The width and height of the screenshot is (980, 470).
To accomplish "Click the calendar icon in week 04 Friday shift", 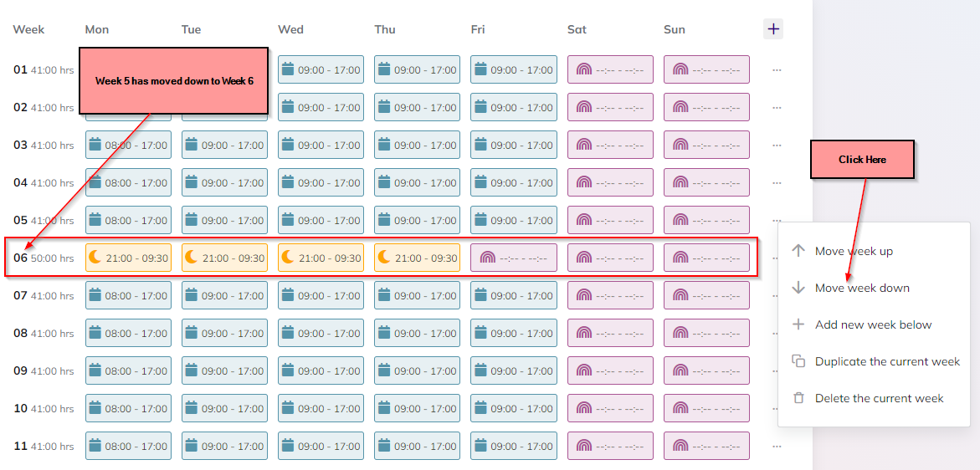I will (480, 182).
